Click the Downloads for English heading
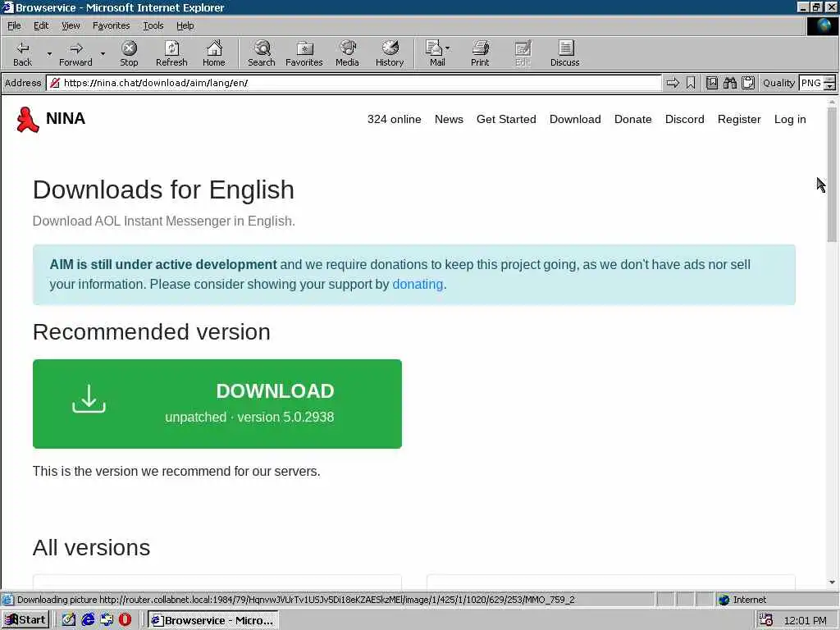Screen dimensions: 840x630 coord(163,189)
